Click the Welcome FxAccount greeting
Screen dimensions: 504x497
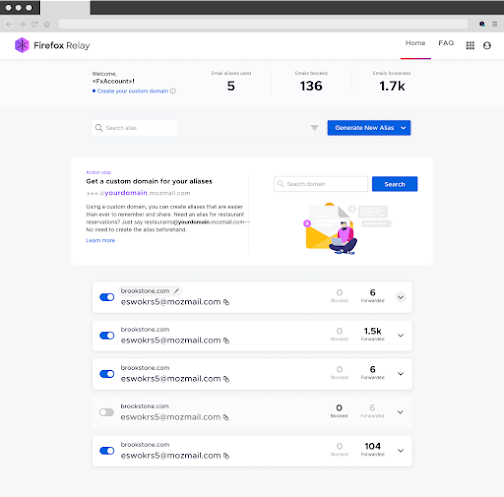(113, 77)
